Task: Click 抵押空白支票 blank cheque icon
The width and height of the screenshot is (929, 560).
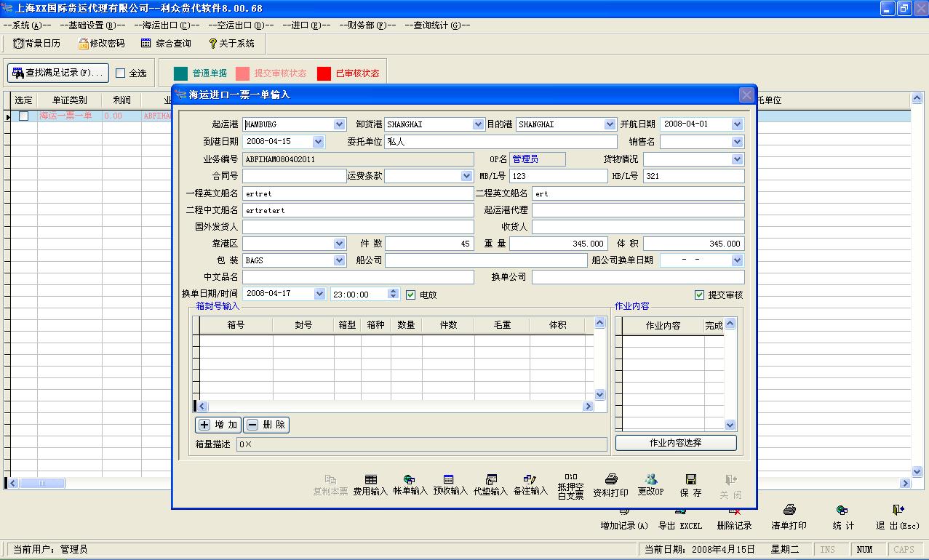Action: point(571,487)
